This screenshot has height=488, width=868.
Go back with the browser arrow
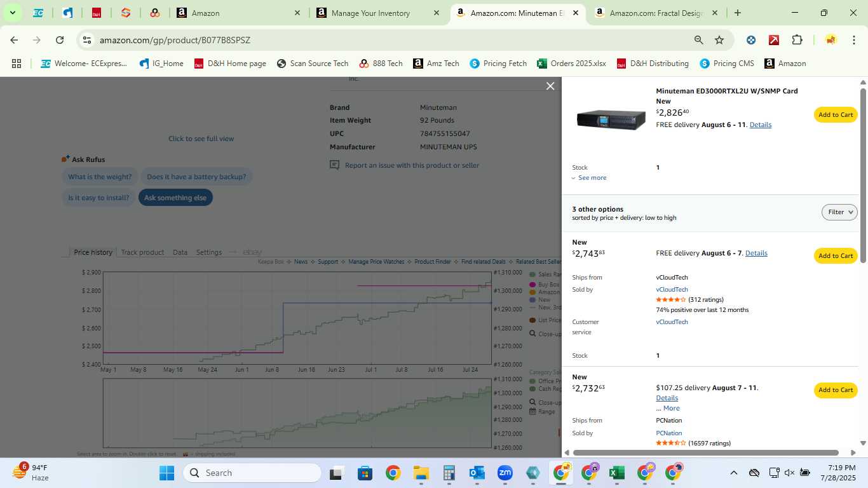14,40
